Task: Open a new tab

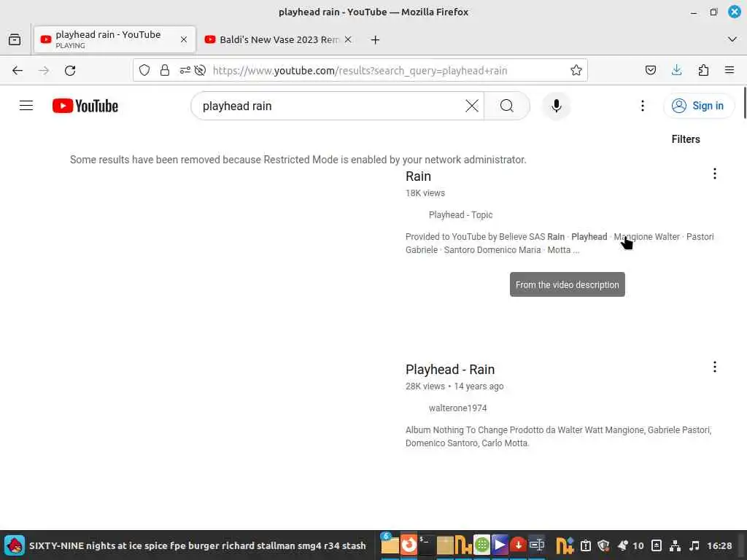Action: click(x=375, y=39)
